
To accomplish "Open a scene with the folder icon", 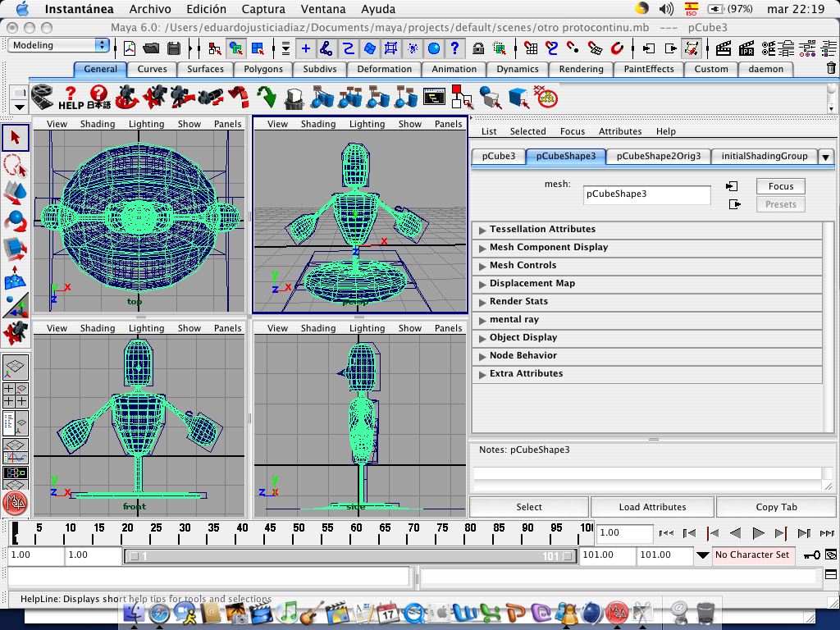I will click(151, 48).
